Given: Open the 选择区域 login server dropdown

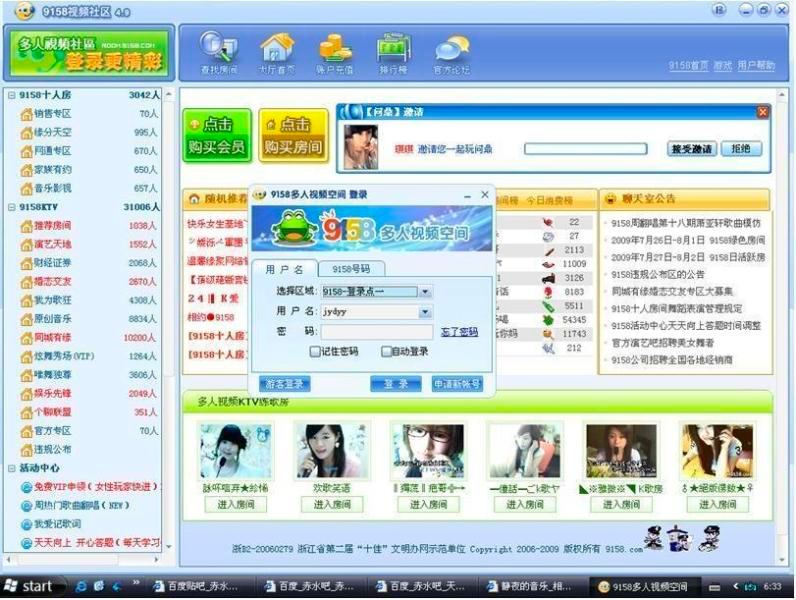Looking at the screenshot, I should 425,292.
